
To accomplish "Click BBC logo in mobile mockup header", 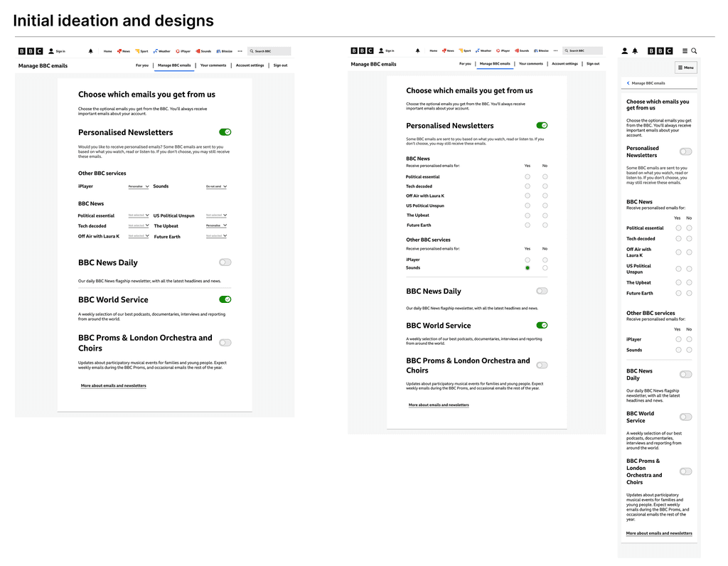I will pyautogui.click(x=660, y=51).
